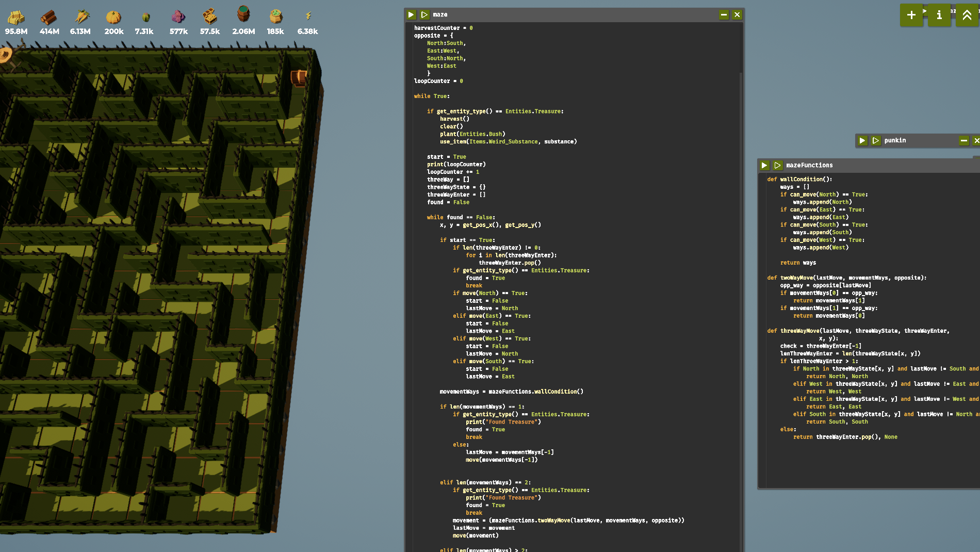Viewport: 980px width, 552px height.
Task: Click the 'return threeWayEnter.pop(), None' line
Action: (845, 437)
